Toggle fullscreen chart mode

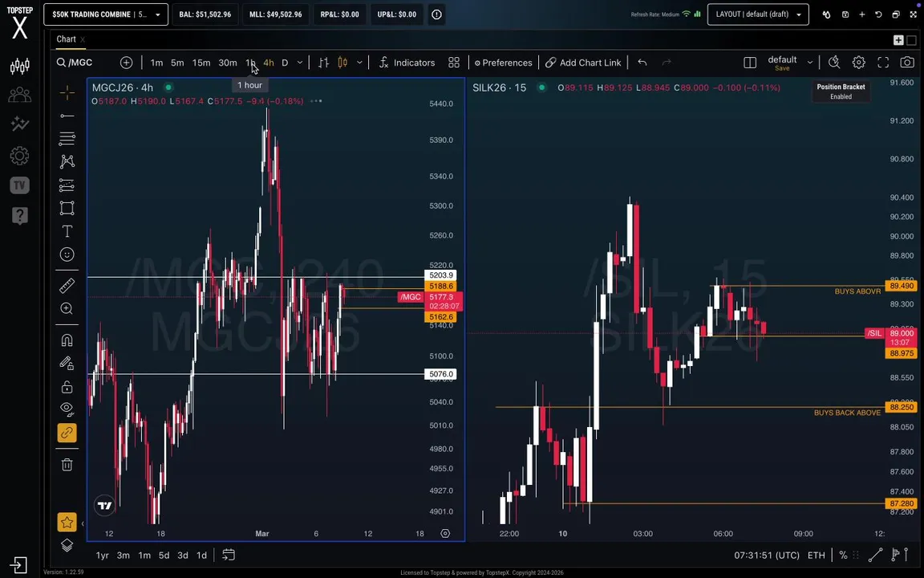coord(883,63)
